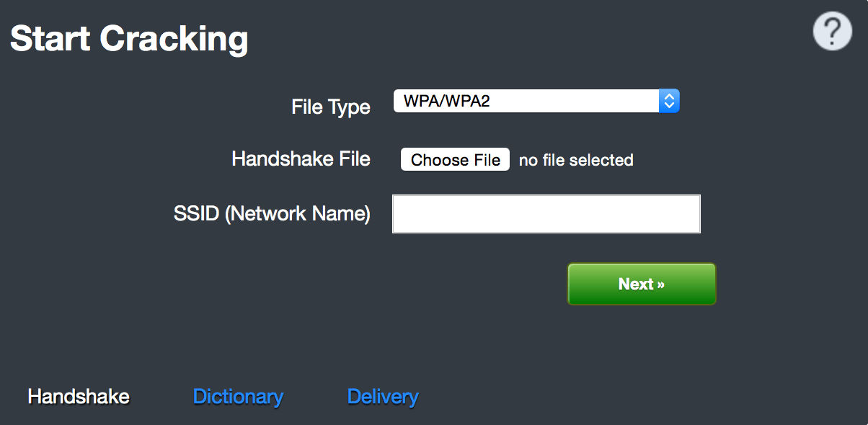This screenshot has width=868, height=425.
Task: Click the question mark in the top corner
Action: [832, 31]
